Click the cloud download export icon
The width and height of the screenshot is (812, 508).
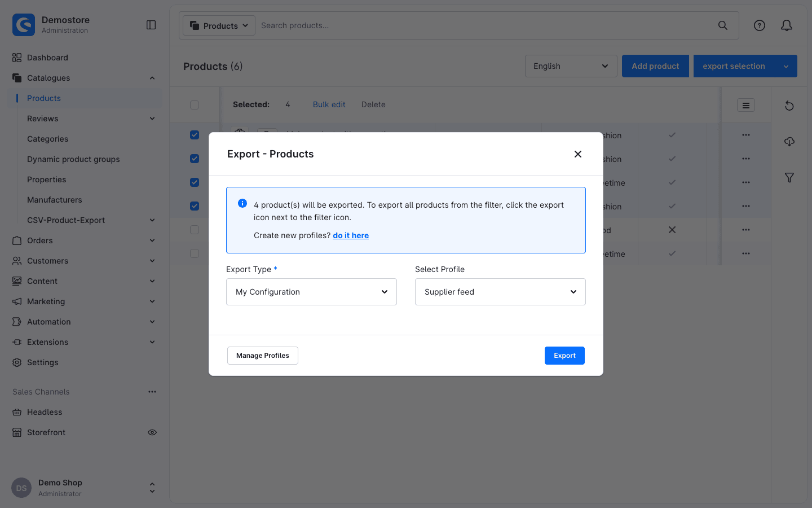click(x=789, y=141)
